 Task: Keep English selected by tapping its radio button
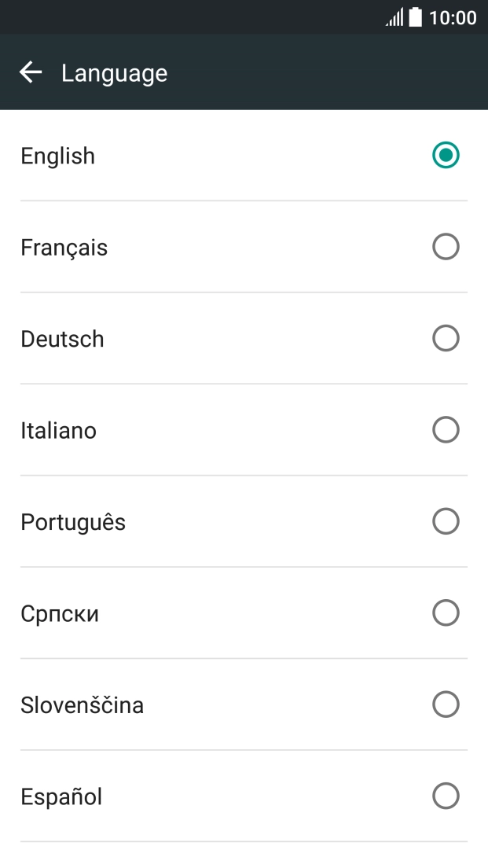point(446,155)
